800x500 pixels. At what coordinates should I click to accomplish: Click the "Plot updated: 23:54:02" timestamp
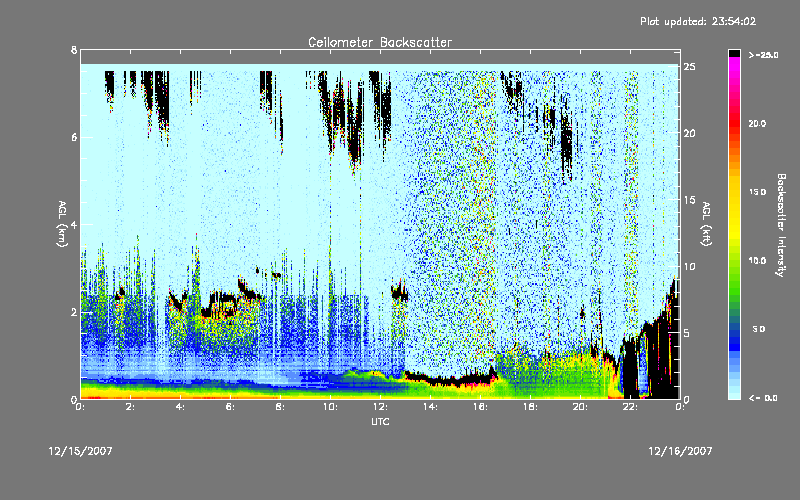coord(698,21)
